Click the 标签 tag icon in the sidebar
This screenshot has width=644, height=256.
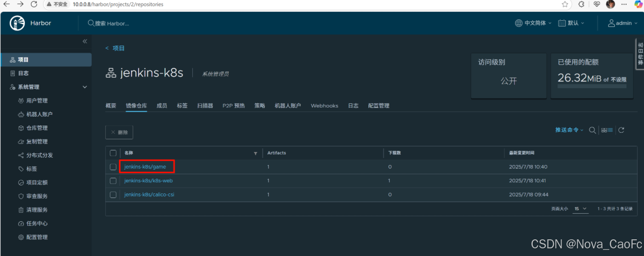21,169
